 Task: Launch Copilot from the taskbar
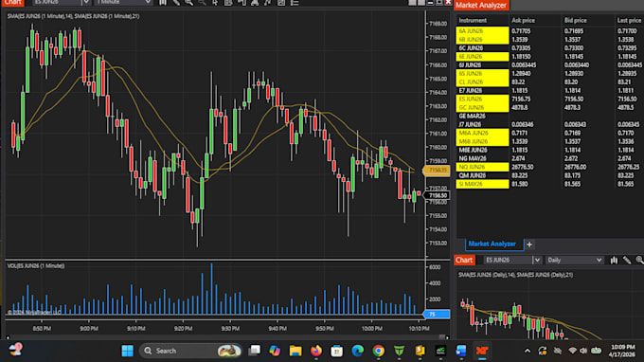275,351
